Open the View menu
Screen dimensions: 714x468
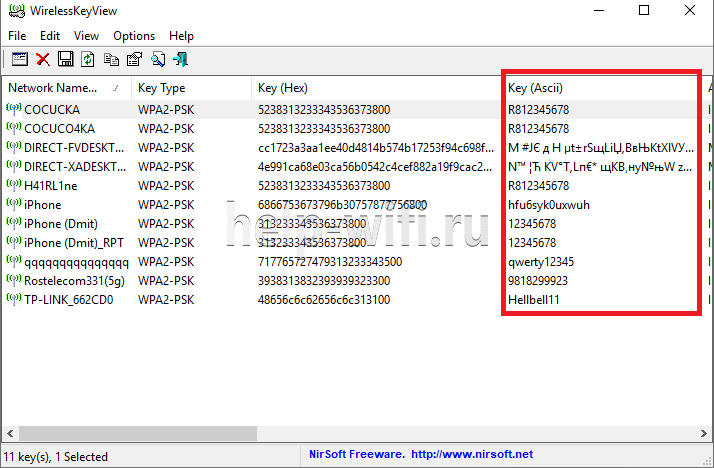pyautogui.click(x=87, y=36)
